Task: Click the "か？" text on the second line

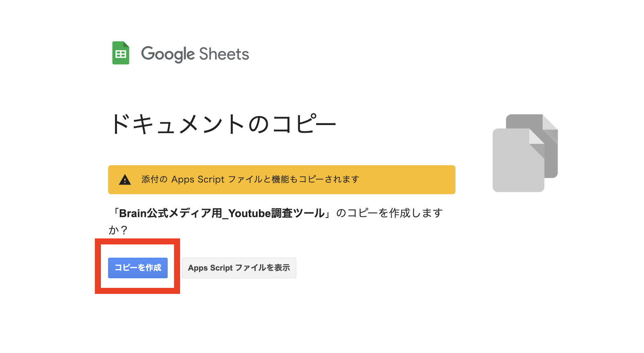Action: click(x=118, y=230)
